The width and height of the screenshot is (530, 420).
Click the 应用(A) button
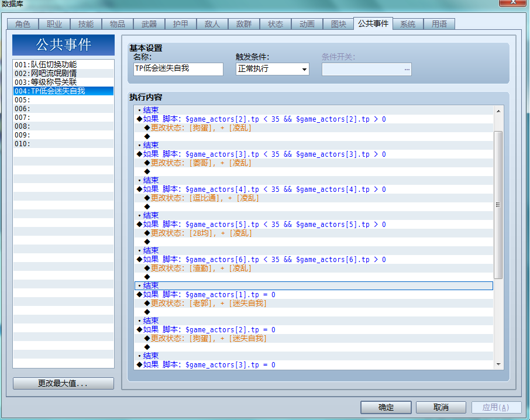tap(496, 407)
